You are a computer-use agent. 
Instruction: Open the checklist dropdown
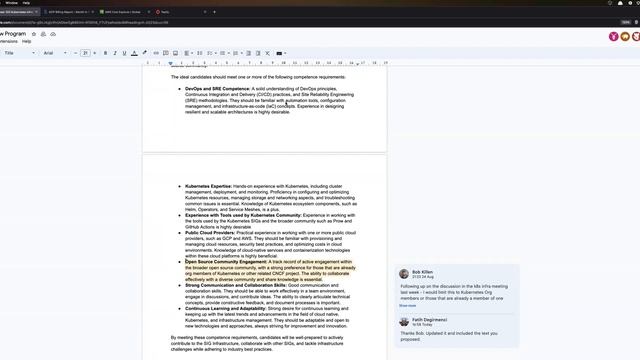[211, 53]
